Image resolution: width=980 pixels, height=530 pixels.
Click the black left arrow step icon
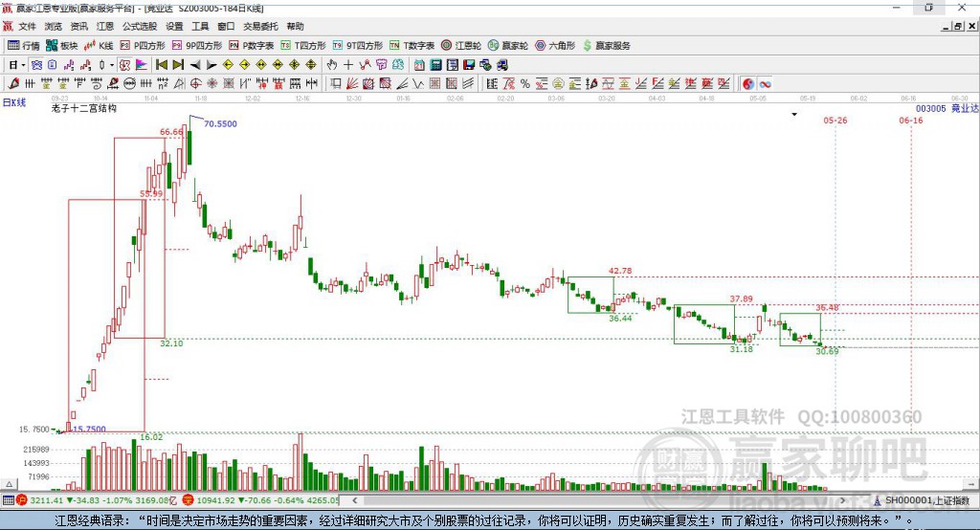(195, 65)
